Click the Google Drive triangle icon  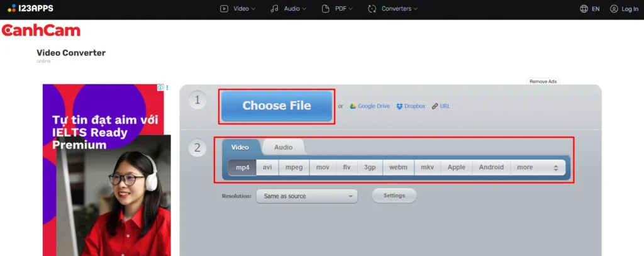(x=352, y=106)
